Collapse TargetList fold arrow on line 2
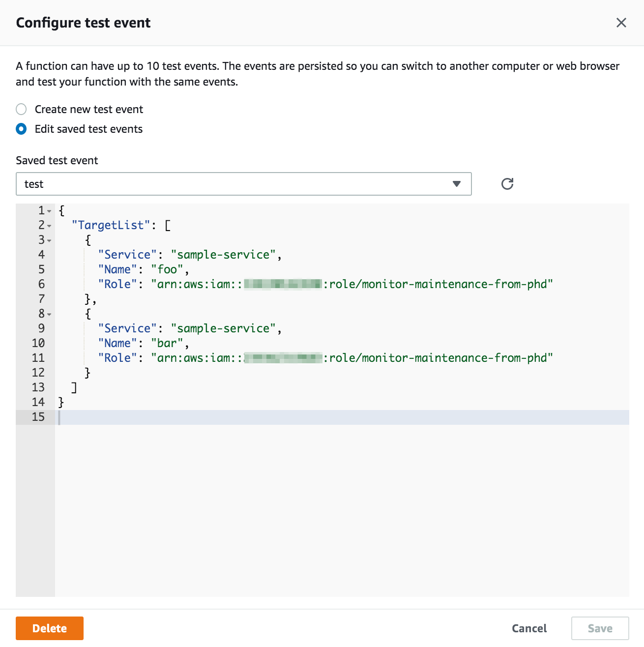644x647 pixels. pyautogui.click(x=49, y=226)
